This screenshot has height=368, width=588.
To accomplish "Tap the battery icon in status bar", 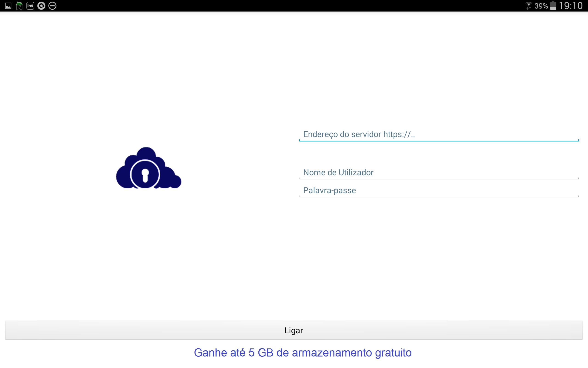I will pyautogui.click(x=553, y=6).
